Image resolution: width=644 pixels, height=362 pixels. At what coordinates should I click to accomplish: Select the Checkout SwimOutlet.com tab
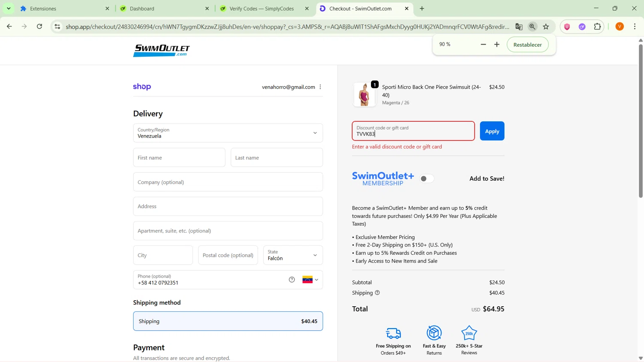[x=364, y=9]
